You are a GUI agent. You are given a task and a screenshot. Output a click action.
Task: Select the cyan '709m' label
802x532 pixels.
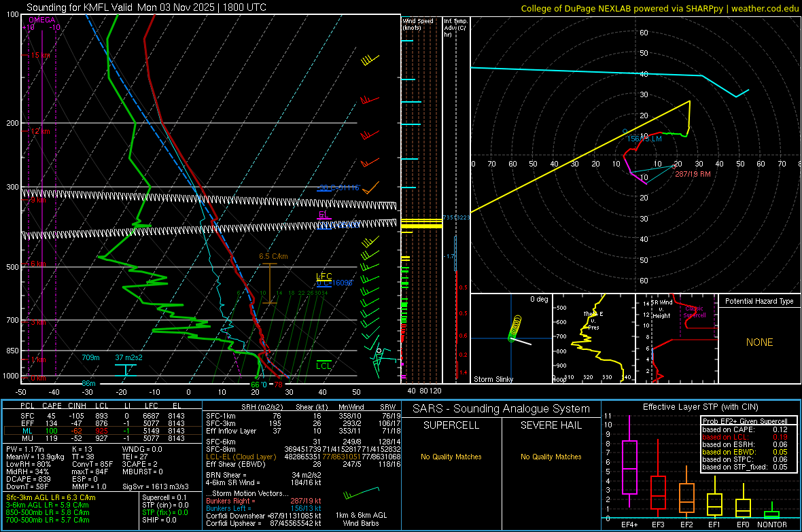pyautogui.click(x=90, y=357)
